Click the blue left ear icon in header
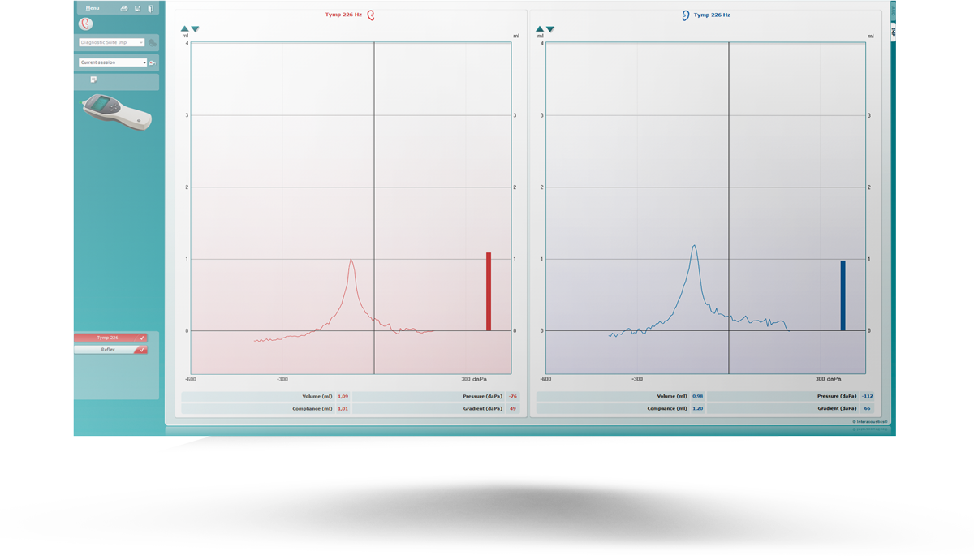This screenshot has height=560, width=974. (x=686, y=15)
